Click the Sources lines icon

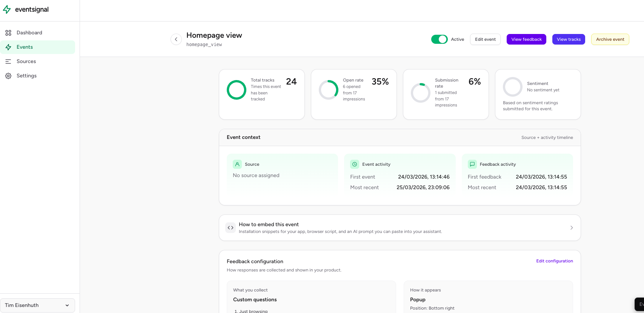(x=8, y=62)
